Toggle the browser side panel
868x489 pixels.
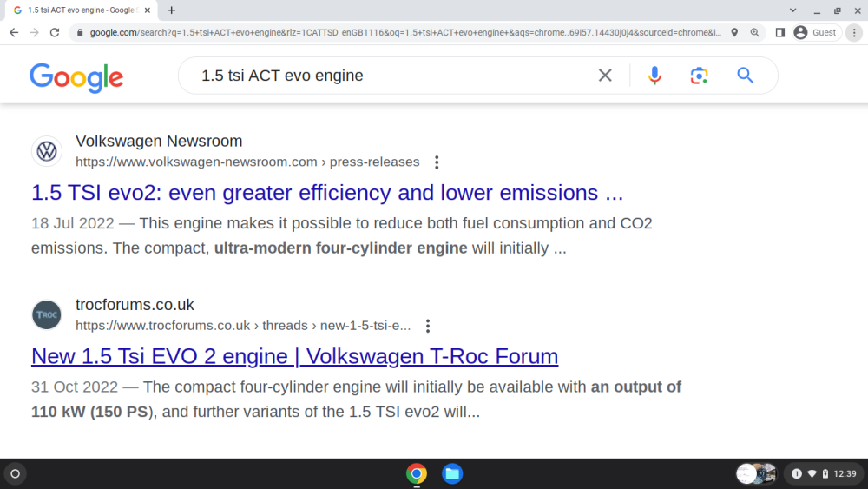pyautogui.click(x=780, y=33)
